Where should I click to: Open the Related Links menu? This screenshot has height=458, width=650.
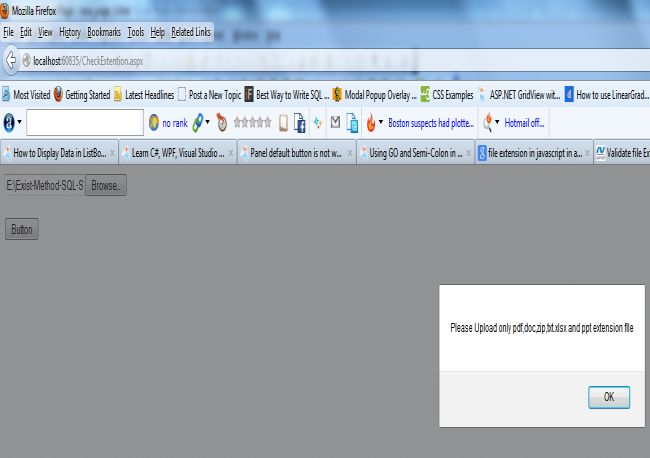[191, 32]
